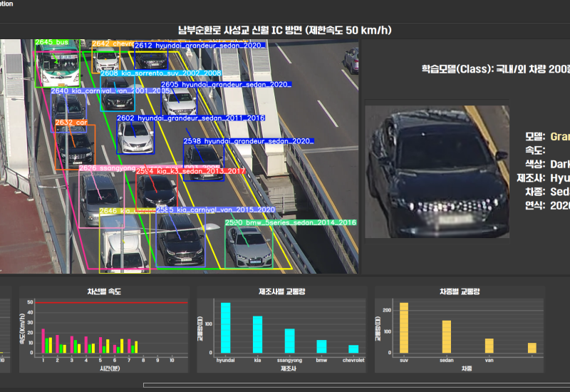Click the 'ssangyong' axis label

click(290, 361)
